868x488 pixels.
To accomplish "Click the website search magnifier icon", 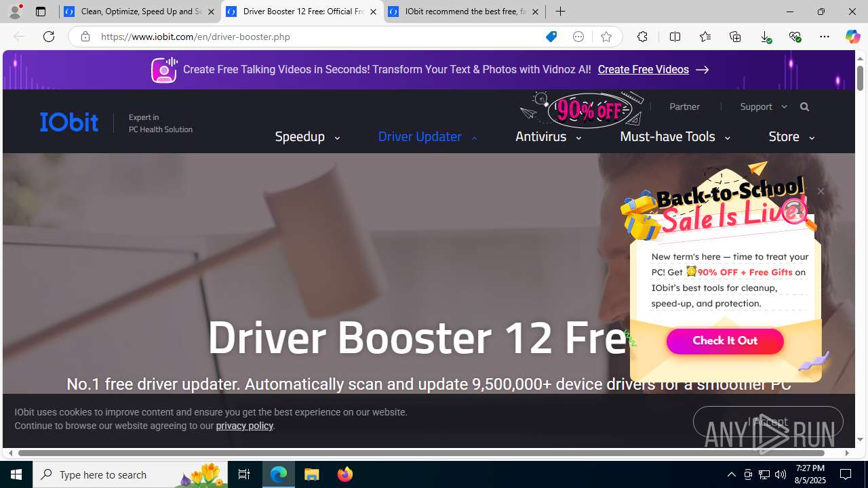I will [804, 106].
